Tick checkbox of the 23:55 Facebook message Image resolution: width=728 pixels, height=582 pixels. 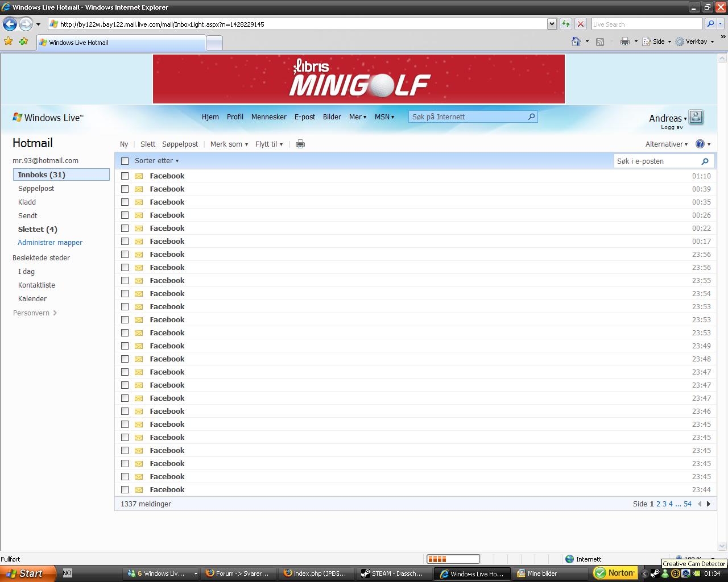click(x=125, y=281)
